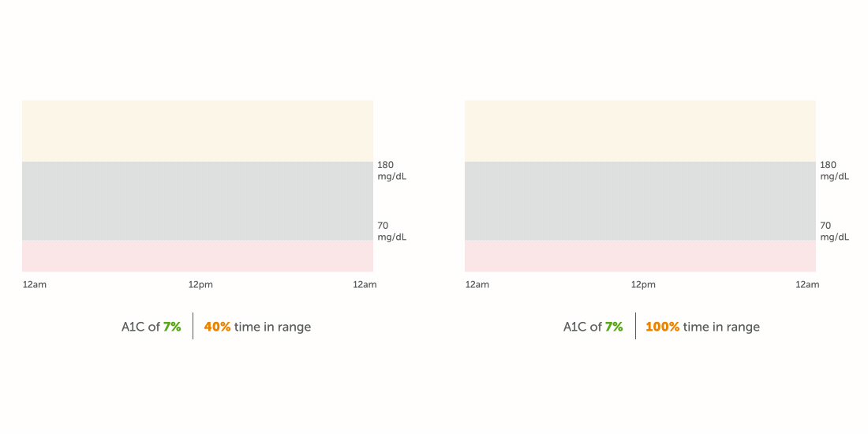
Task: Select the 180 mg/dL label on left chart
Action: point(391,170)
